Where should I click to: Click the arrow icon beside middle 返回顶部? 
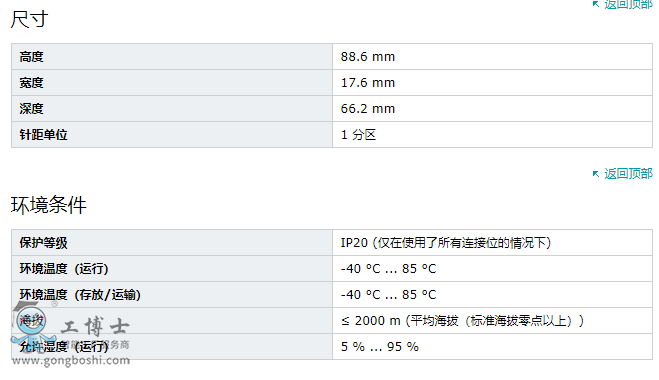(596, 174)
